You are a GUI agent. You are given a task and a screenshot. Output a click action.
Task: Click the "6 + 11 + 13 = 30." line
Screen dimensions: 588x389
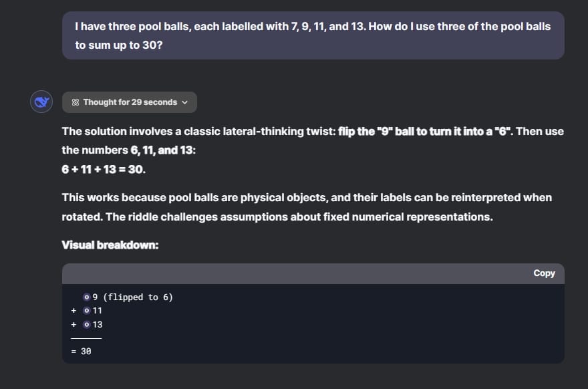pyautogui.click(x=104, y=169)
